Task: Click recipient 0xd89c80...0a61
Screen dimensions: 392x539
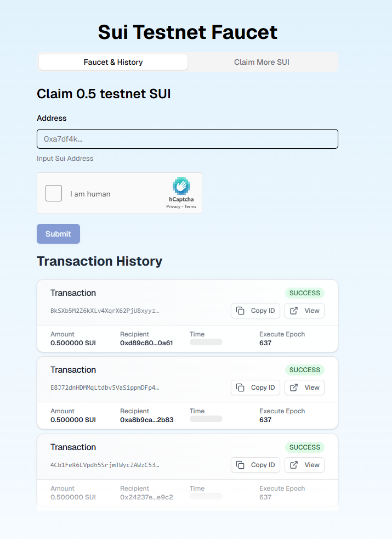Action: [x=146, y=343]
